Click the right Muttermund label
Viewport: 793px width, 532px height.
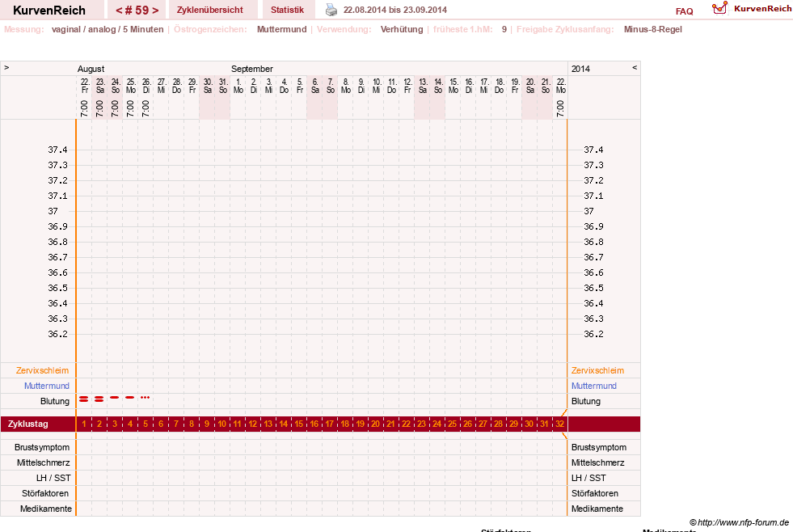[x=593, y=386]
